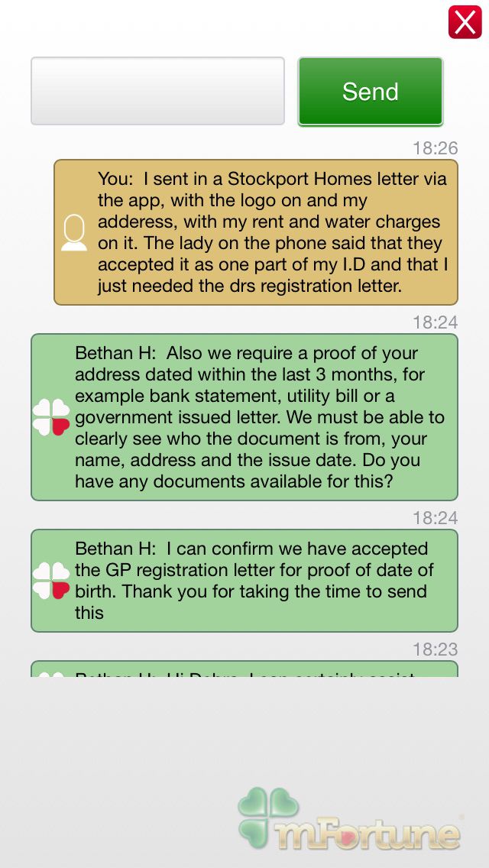The height and width of the screenshot is (868, 489).
Task: Tap the heart-clover emblem in the mFortune logo
Action: 269,816
